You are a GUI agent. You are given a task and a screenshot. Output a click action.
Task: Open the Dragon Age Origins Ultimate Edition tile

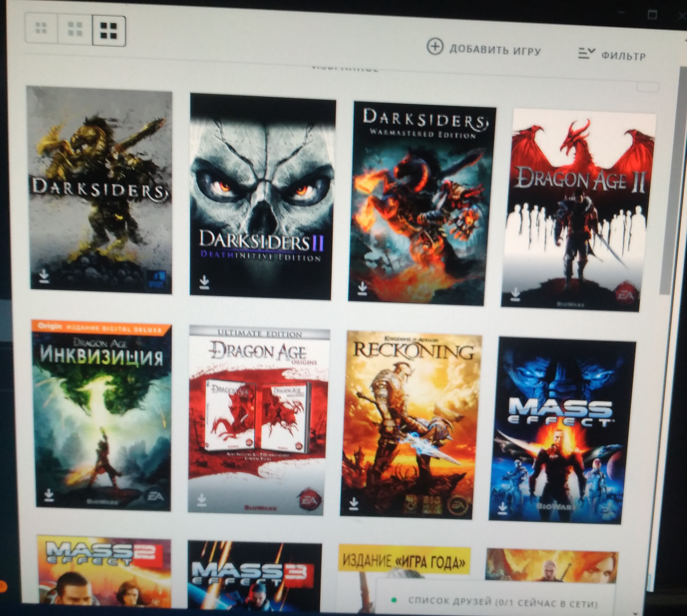click(258, 420)
